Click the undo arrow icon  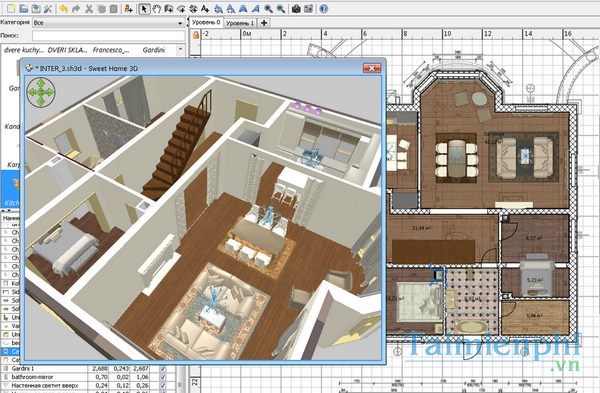tap(64, 8)
